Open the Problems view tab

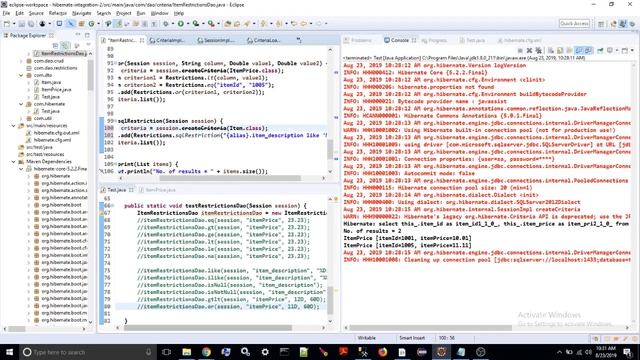(358, 40)
